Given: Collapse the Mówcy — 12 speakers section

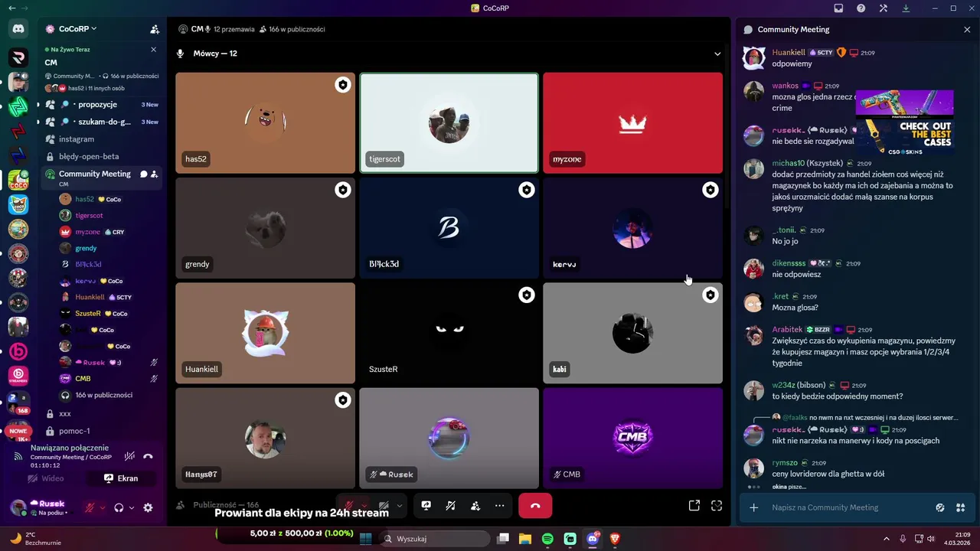Looking at the screenshot, I should 717,54.
